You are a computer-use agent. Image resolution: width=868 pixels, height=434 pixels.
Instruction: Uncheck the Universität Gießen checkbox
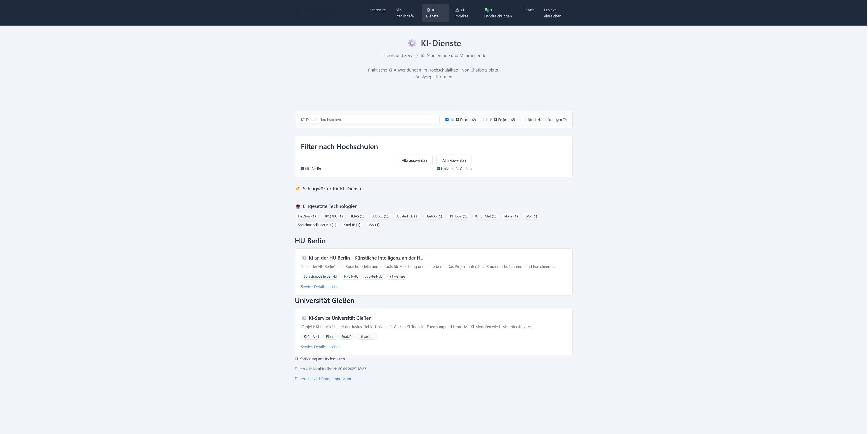[x=438, y=169]
